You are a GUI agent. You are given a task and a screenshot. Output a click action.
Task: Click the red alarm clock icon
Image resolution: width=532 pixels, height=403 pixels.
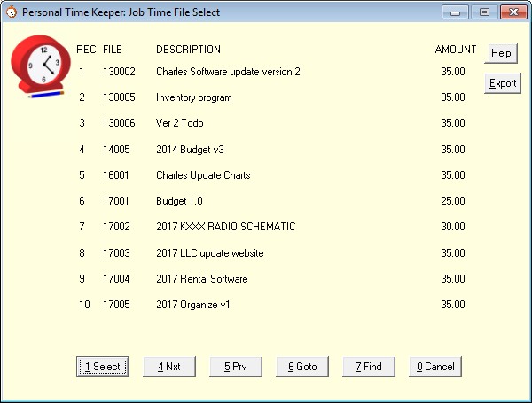tap(40, 66)
